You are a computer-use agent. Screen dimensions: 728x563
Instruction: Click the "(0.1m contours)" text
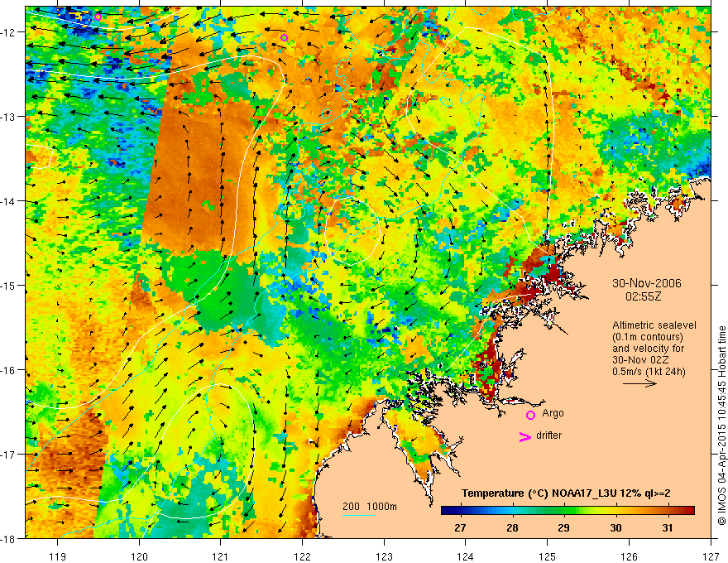click(x=648, y=337)
